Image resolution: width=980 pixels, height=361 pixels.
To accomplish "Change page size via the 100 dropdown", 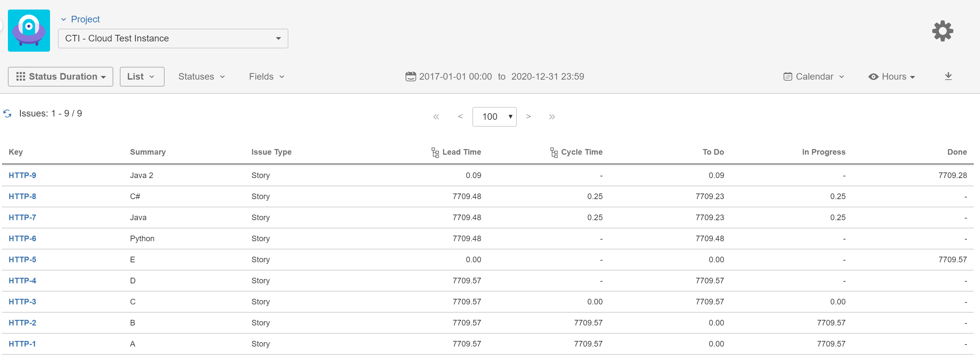I will click(x=494, y=117).
